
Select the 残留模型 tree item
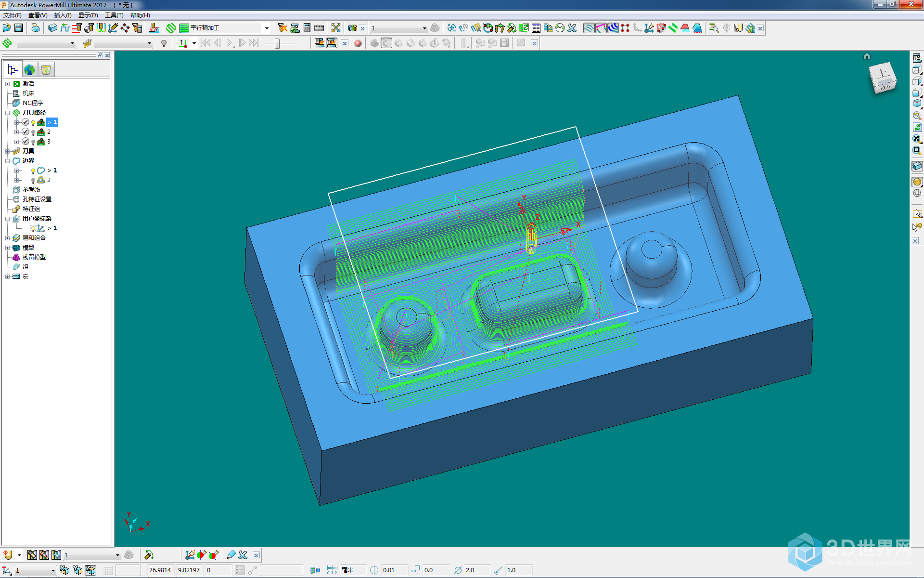(x=34, y=257)
